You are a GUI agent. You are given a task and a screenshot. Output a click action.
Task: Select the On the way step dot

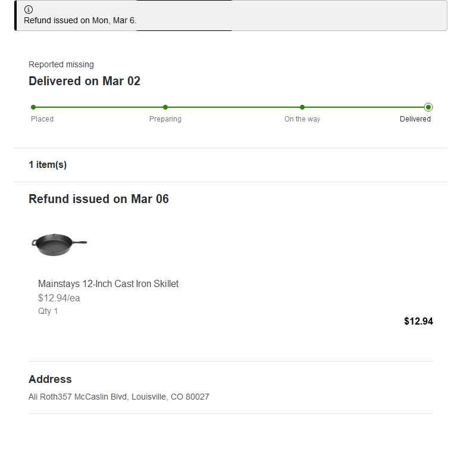coord(302,107)
